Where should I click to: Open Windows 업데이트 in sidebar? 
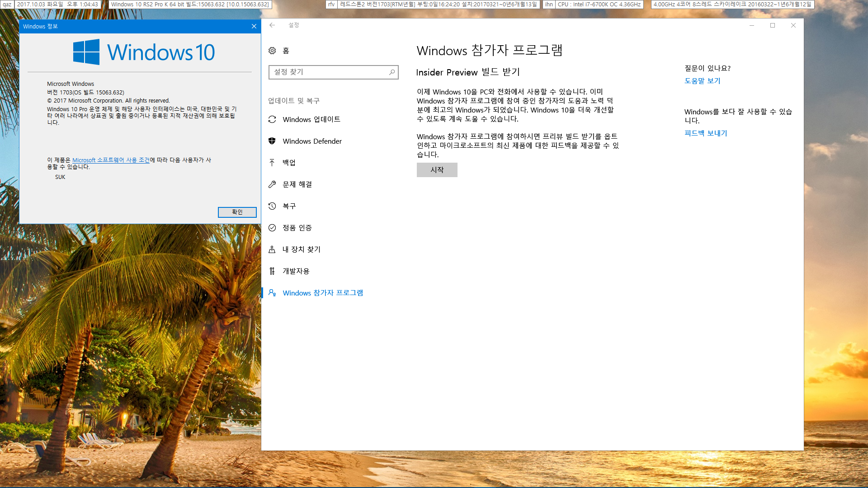pyautogui.click(x=311, y=119)
